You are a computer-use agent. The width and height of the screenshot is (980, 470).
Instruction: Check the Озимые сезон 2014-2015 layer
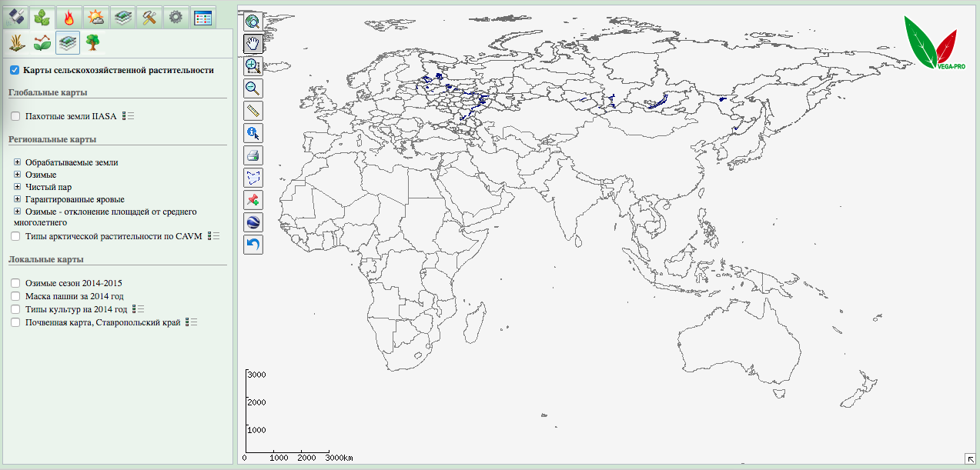[15, 283]
